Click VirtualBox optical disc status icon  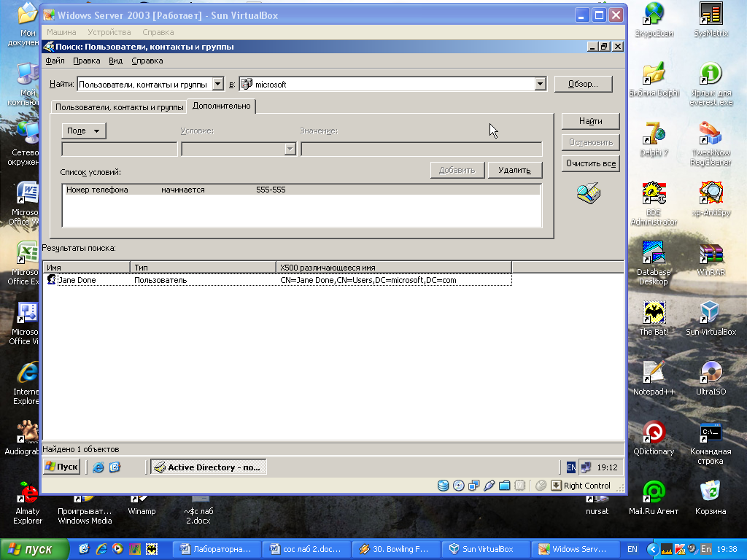(458, 485)
